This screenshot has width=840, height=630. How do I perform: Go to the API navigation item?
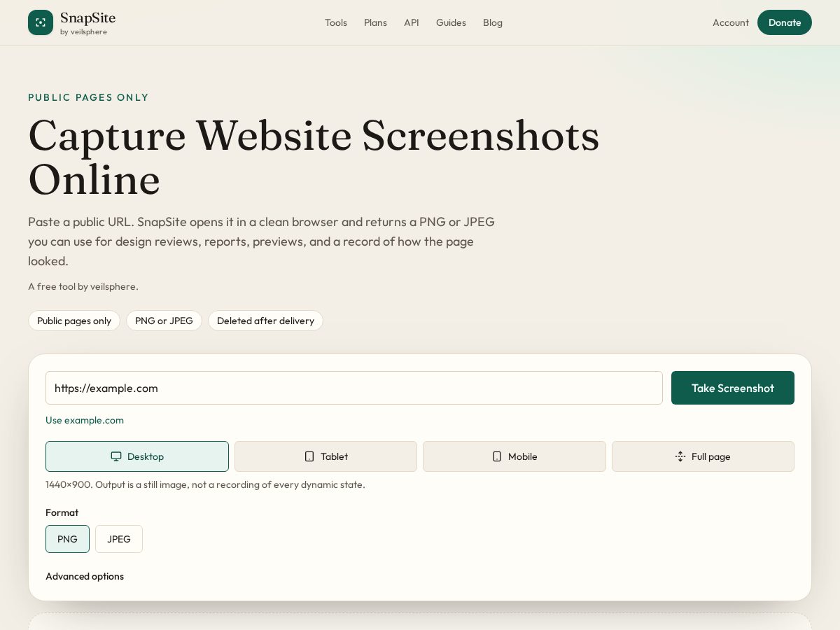(x=412, y=22)
